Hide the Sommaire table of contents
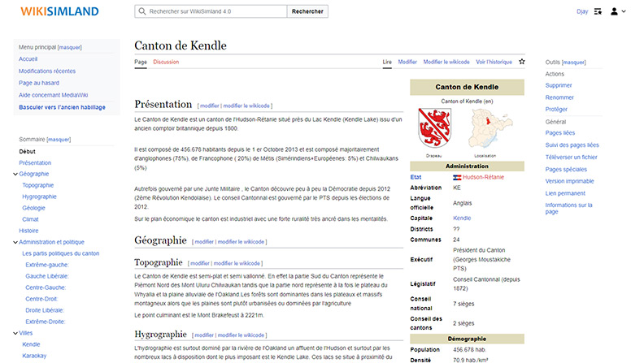 tap(59, 140)
